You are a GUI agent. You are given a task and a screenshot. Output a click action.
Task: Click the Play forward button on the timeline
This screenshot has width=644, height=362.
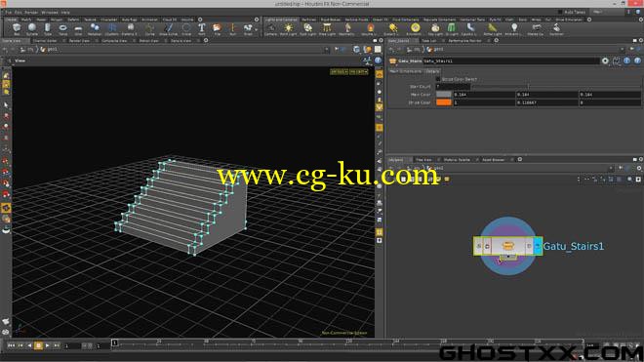48,346
